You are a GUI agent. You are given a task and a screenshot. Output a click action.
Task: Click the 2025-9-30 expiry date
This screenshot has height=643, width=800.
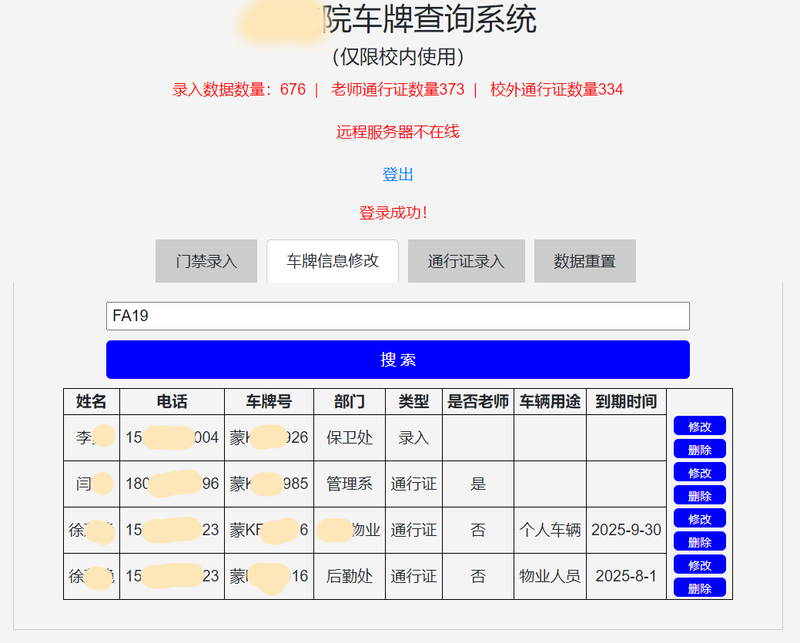(x=626, y=530)
